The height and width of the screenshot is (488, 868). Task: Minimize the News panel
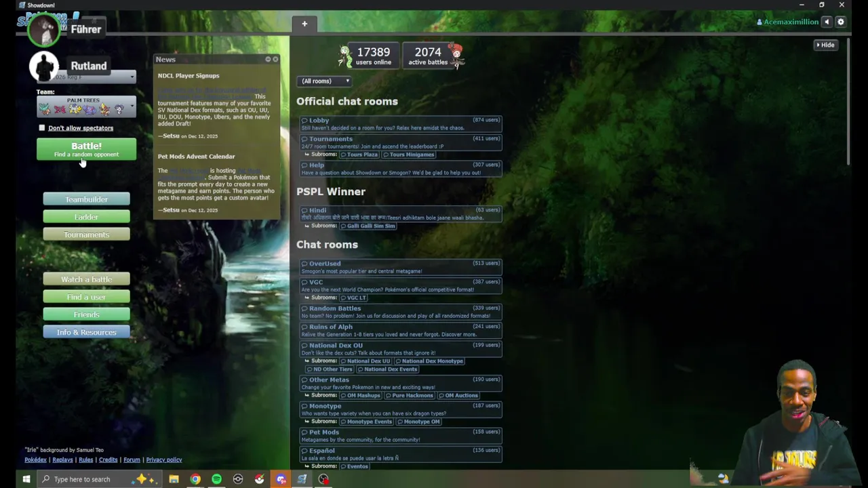click(268, 60)
